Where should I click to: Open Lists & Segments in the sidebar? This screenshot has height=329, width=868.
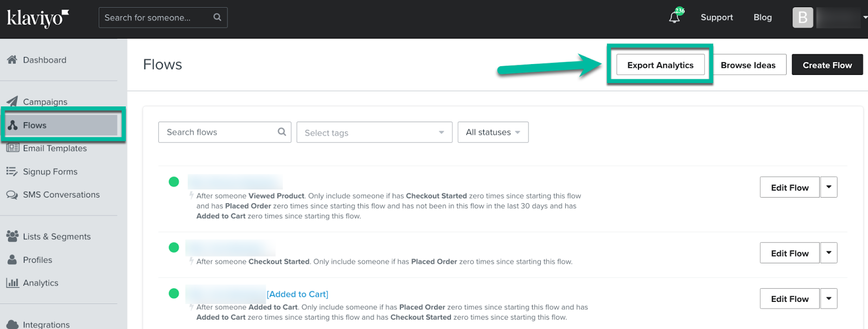point(56,237)
